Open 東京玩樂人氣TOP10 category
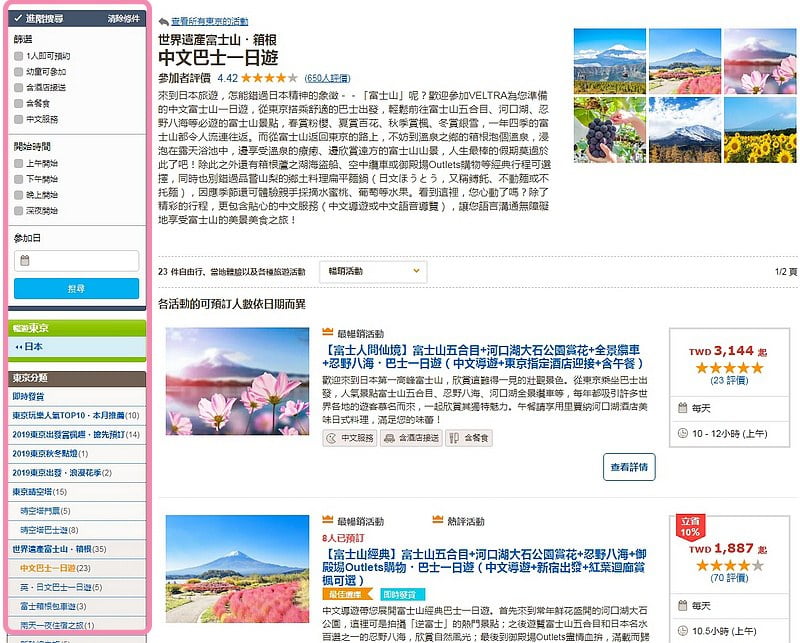Viewport: 800px width, 643px height. click(x=70, y=415)
